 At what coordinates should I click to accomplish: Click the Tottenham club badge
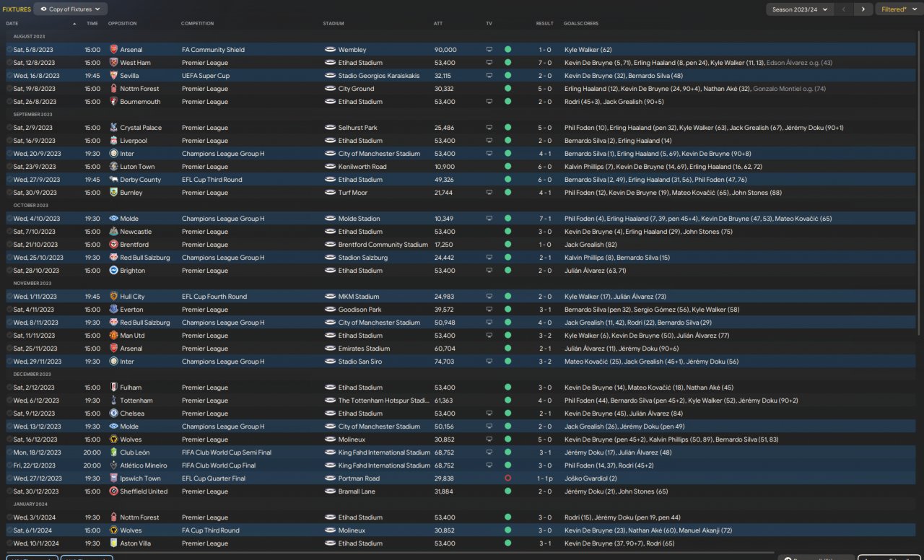[x=113, y=401]
